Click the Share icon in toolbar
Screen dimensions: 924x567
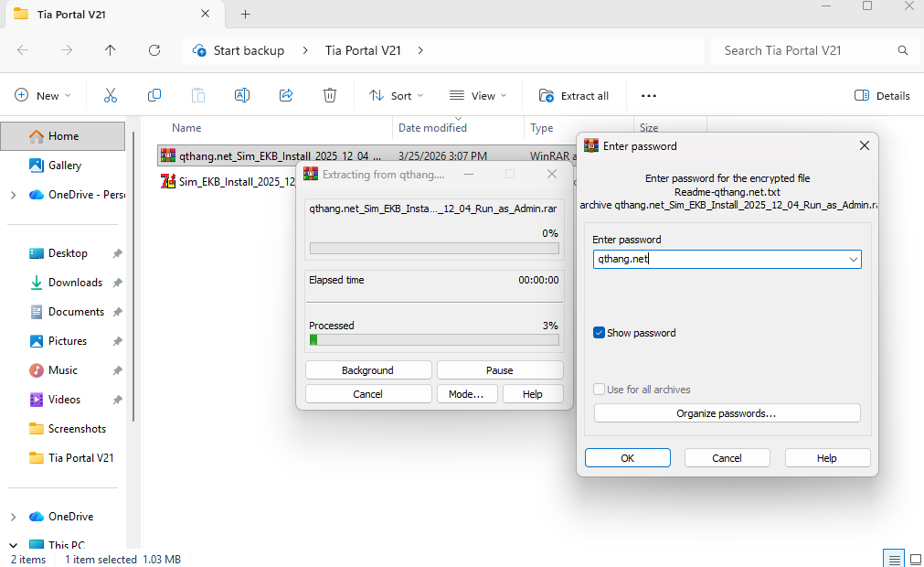point(286,95)
